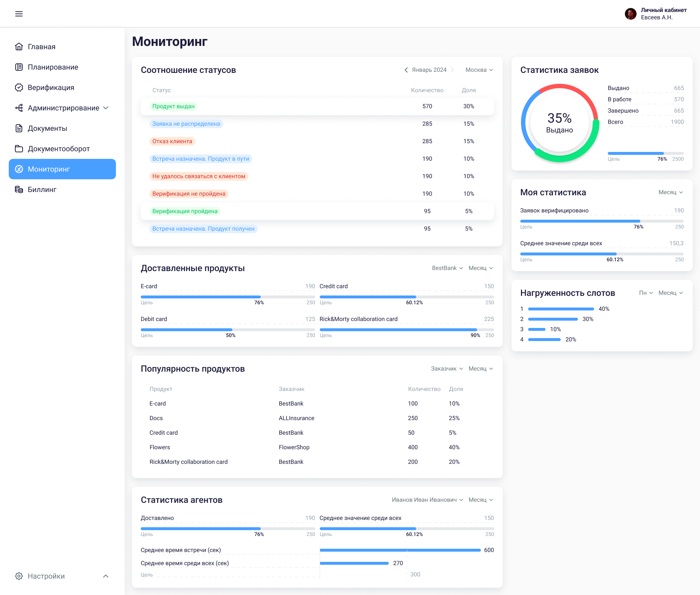Open the BestBank dropdown in Доставленные продукты
Viewport: 700px width, 595px height.
(447, 268)
